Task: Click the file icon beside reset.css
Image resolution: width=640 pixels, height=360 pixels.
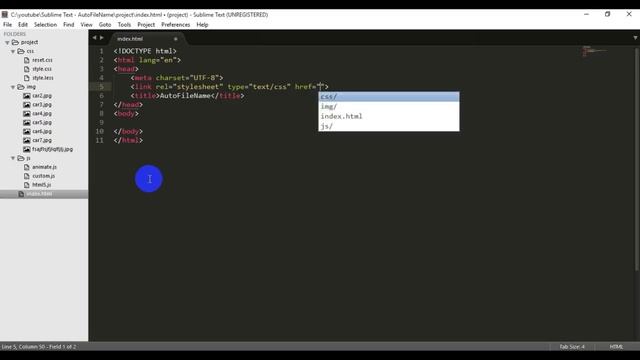Action: (27, 60)
